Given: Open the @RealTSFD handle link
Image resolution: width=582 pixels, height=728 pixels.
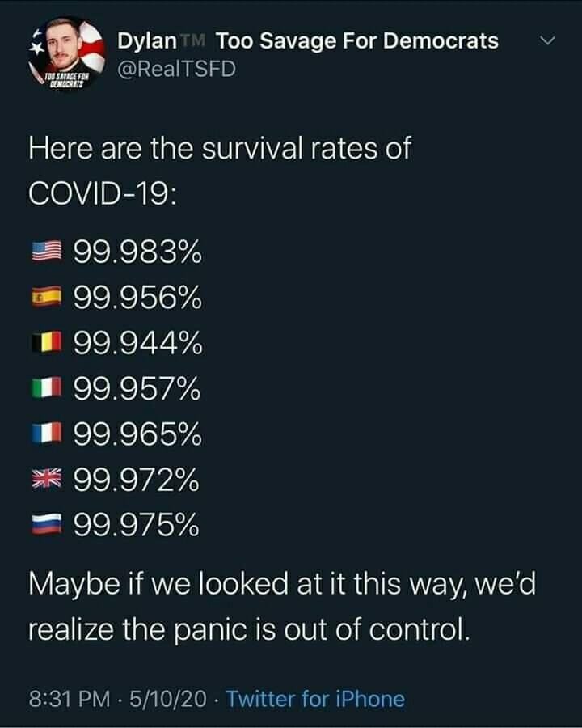Looking at the screenshot, I should [x=176, y=70].
